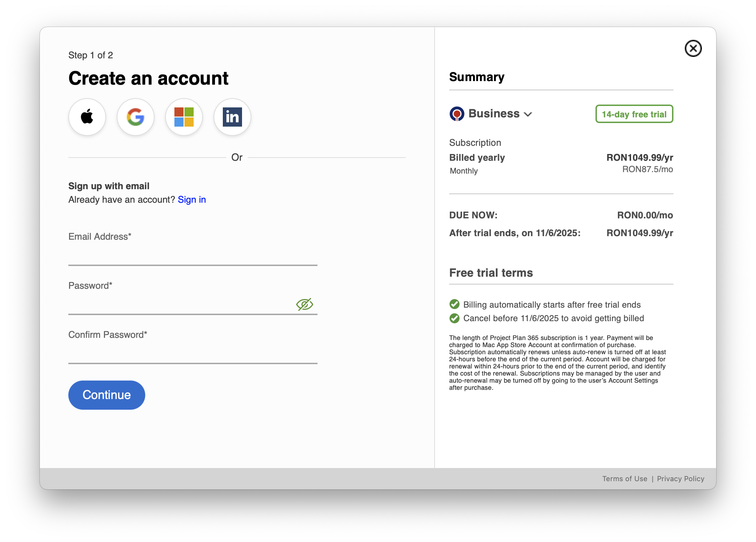Sign up using the LinkedIn icon

232,117
